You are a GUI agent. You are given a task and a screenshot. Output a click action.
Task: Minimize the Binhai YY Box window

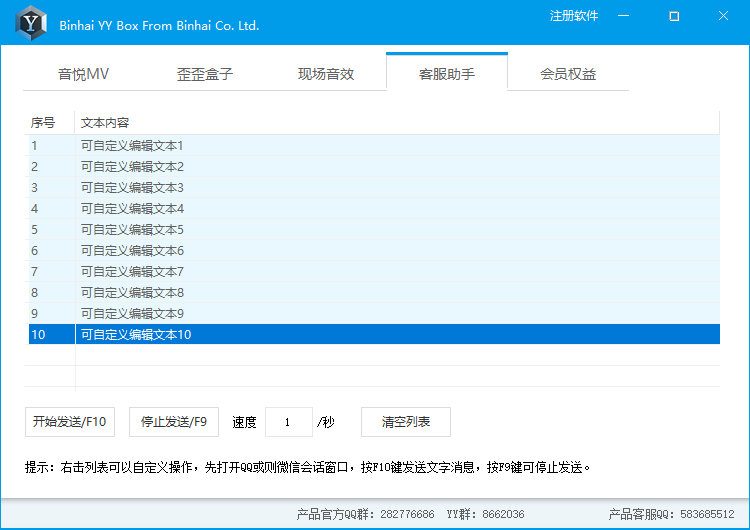pyautogui.click(x=624, y=16)
